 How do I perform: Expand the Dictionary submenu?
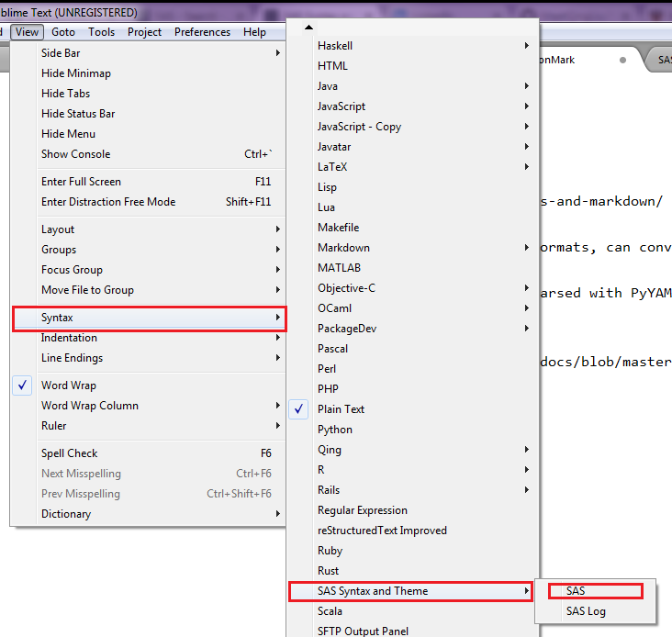pos(149,514)
